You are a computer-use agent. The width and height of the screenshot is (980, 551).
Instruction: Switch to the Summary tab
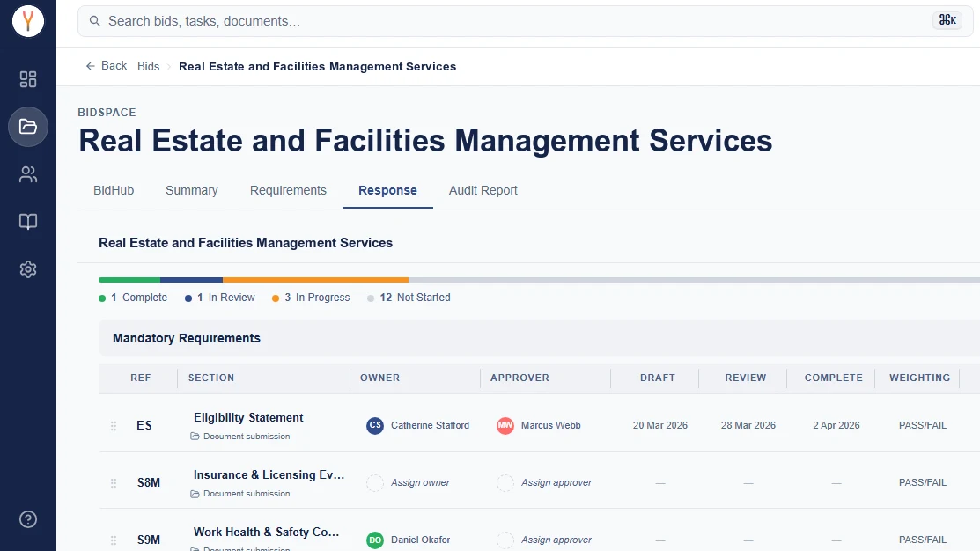tap(192, 190)
